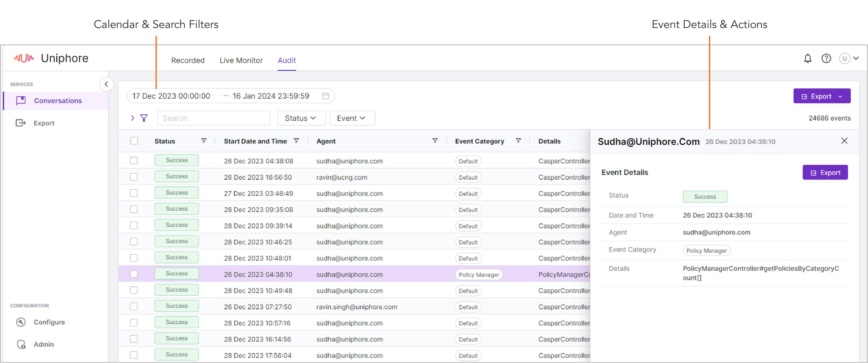Image resolution: width=868 pixels, height=363 pixels.
Task: Export the event details
Action: coord(825,173)
